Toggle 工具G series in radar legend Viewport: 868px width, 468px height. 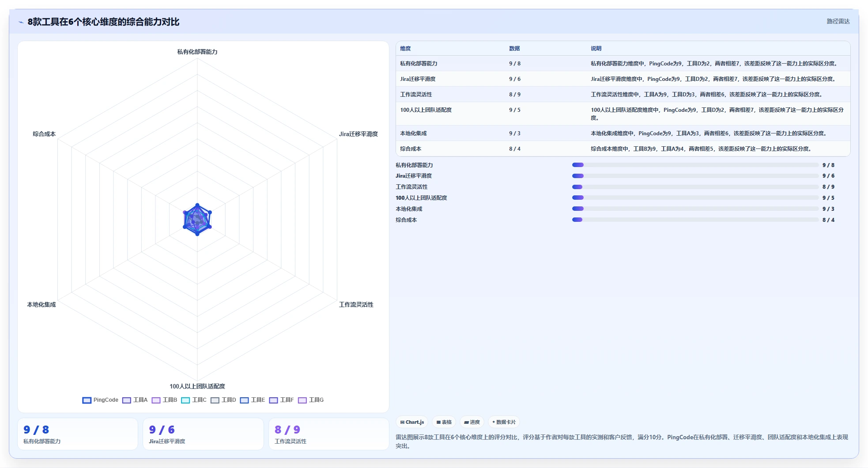[311, 400]
